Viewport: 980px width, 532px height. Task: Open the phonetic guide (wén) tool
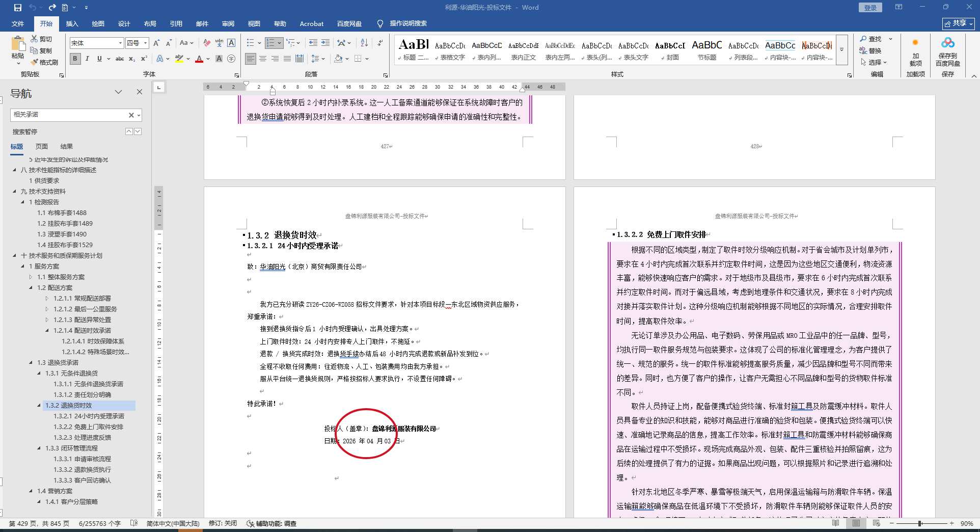[219, 43]
